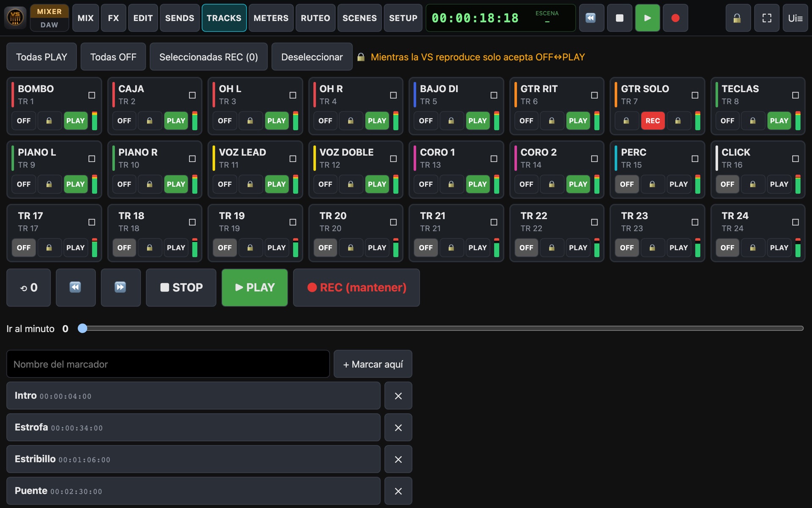
Task: Set PERC track to PLAY
Action: (678, 184)
